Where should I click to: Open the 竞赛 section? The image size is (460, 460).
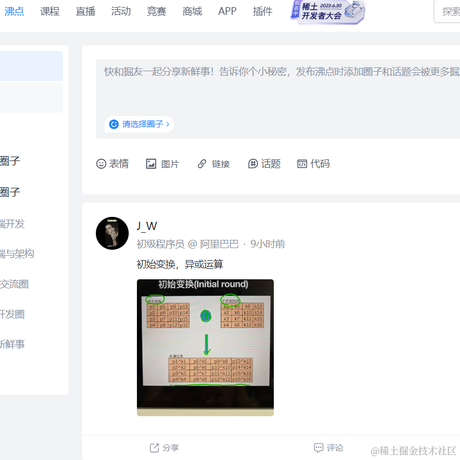[x=156, y=11]
